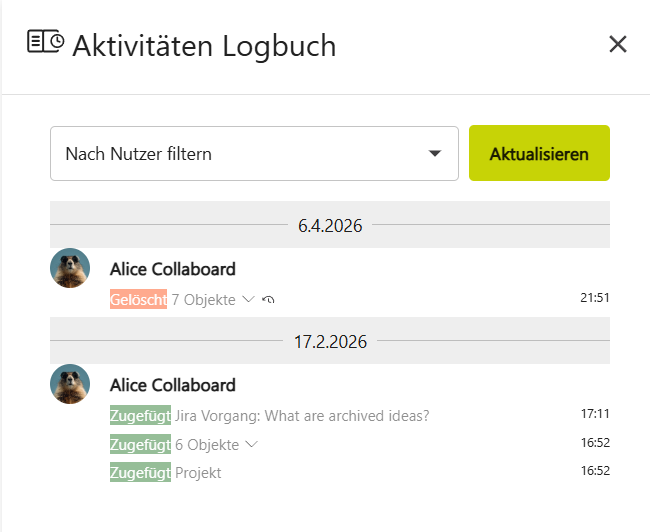Open the 'Jira Vorgang: What are archived ideas?' entry
Screen dimensions: 650x532
coord(302,415)
